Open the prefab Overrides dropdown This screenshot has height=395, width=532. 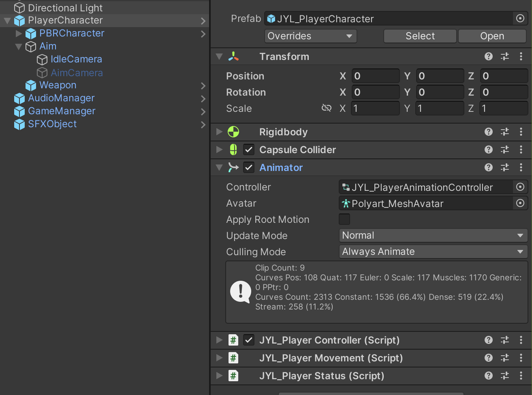coord(311,36)
